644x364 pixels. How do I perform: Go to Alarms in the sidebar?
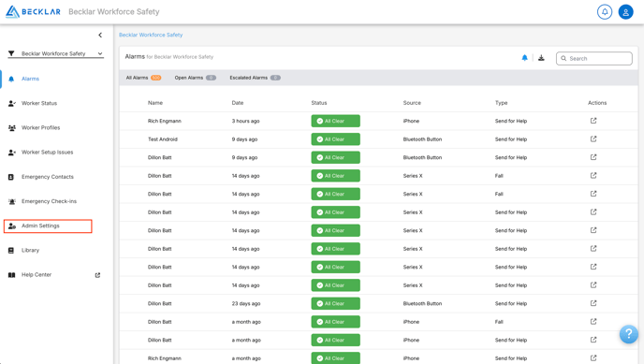tap(30, 79)
